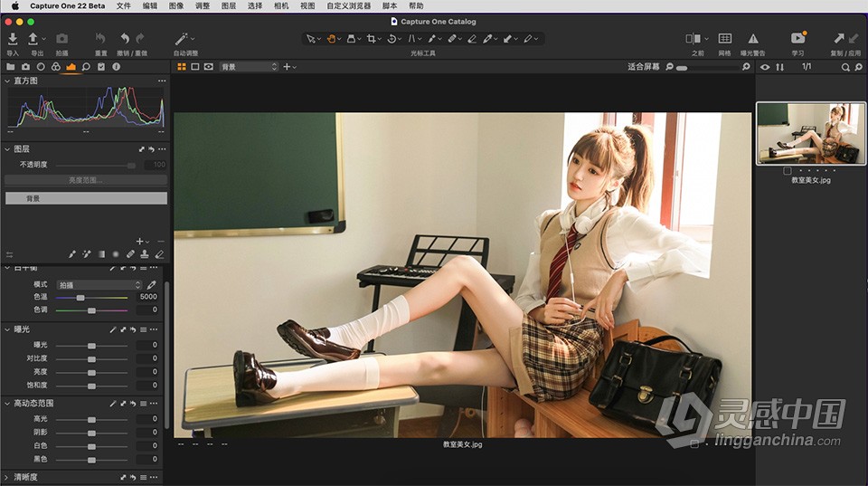Select the erase mask tool in cursor tools
Screen dimensions: 868x486
pos(472,39)
